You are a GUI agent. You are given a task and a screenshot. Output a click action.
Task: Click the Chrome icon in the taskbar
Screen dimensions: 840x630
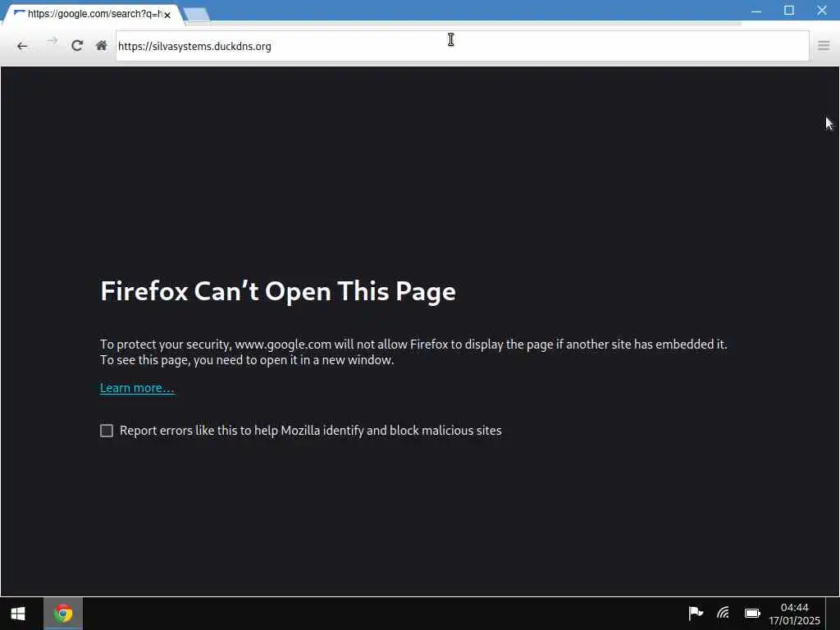[x=63, y=614]
